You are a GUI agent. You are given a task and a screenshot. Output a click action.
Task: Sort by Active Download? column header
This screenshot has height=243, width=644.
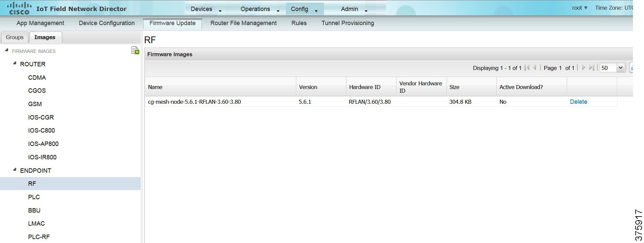[x=532, y=87]
